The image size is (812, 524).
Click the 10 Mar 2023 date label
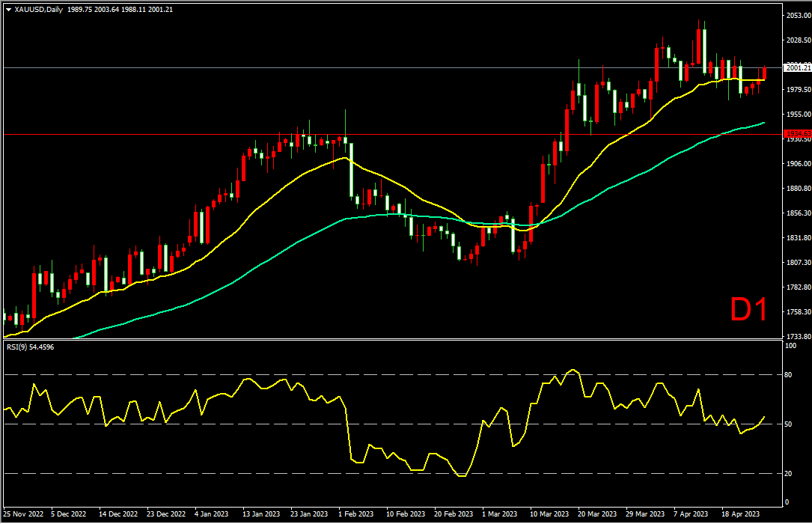coord(549,514)
